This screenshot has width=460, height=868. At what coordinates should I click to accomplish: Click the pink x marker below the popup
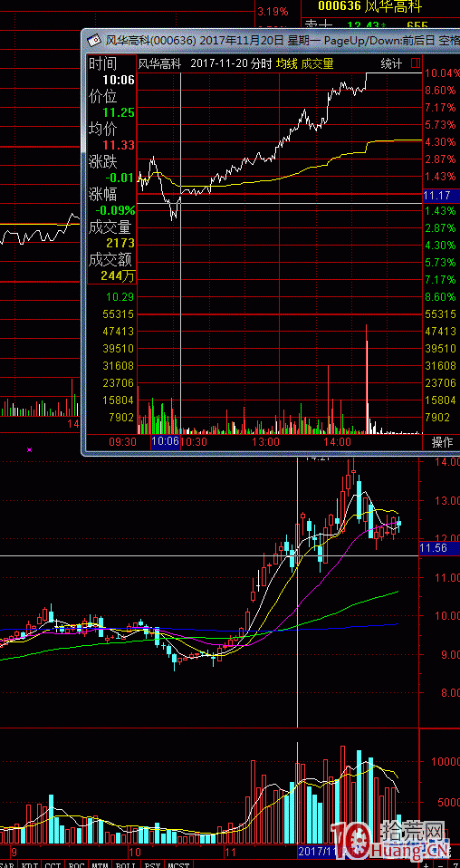point(29,449)
